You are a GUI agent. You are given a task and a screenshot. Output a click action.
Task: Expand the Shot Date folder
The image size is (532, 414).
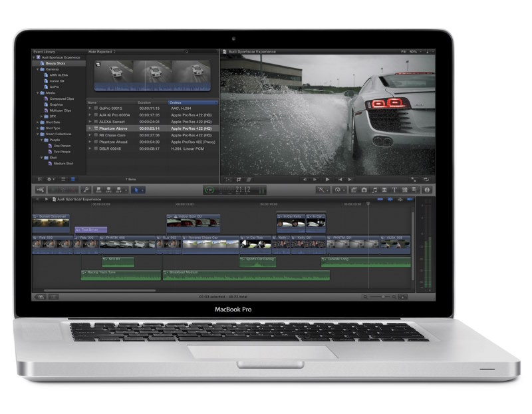[x=38, y=122]
